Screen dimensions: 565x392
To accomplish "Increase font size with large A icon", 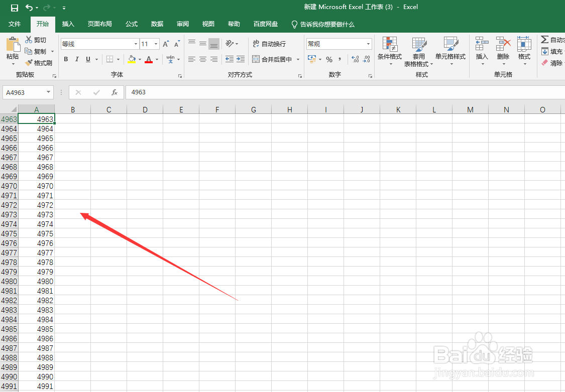I will (165, 44).
